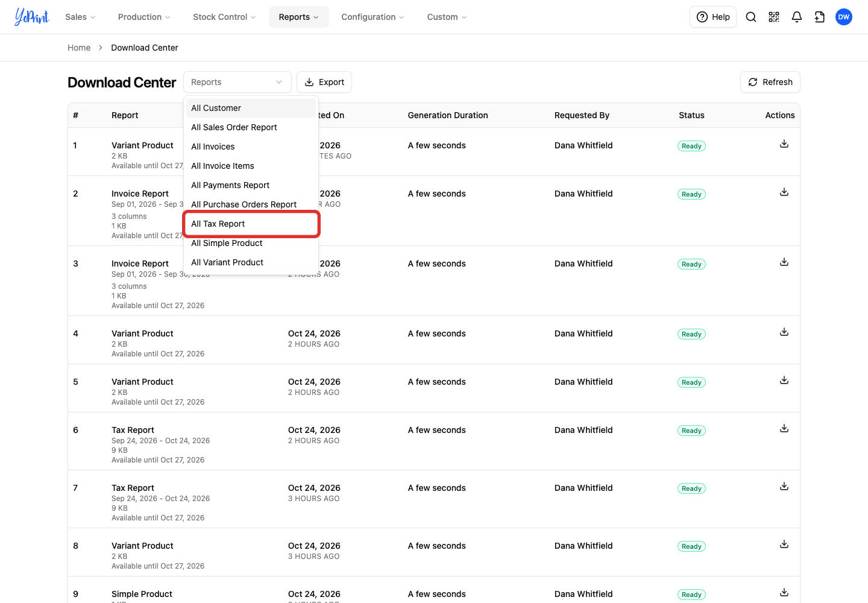This screenshot has width=868, height=603.
Task: Download the row 5 Variant Product report
Action: [784, 380]
